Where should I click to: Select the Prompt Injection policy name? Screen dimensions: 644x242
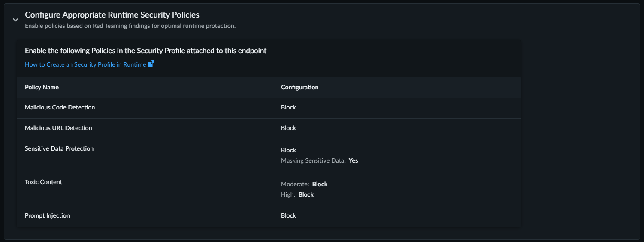[x=47, y=215]
